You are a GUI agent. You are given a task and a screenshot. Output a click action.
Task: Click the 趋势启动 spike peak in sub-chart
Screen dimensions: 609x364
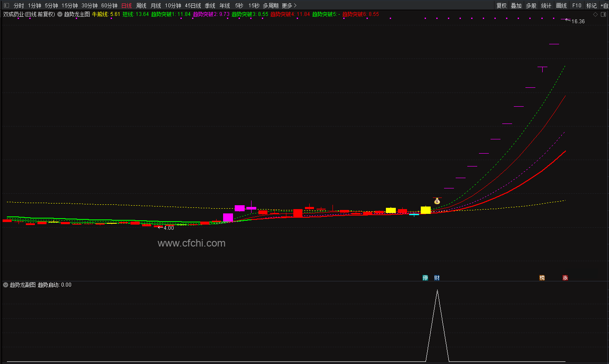point(437,290)
